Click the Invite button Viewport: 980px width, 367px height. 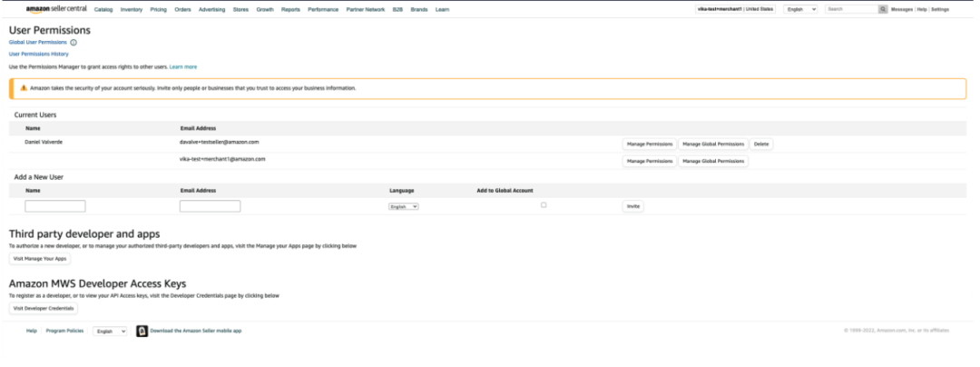[x=633, y=206]
